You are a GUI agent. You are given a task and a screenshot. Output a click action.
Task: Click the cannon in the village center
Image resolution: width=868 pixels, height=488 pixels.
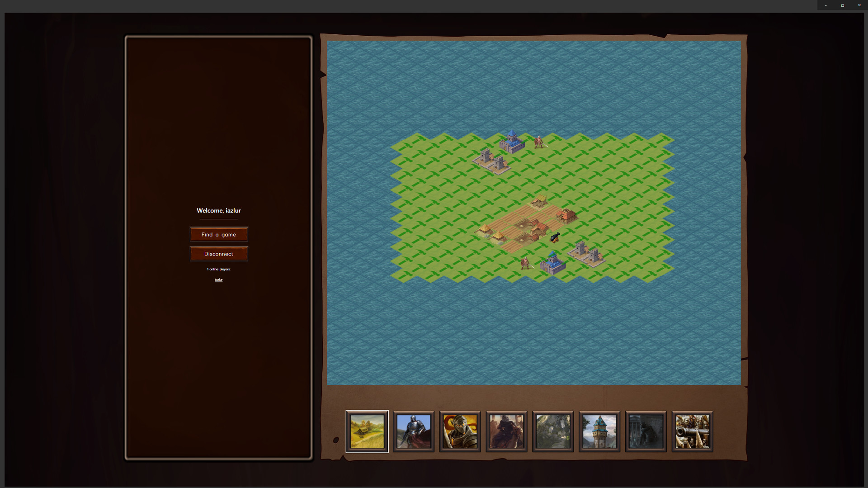555,236
